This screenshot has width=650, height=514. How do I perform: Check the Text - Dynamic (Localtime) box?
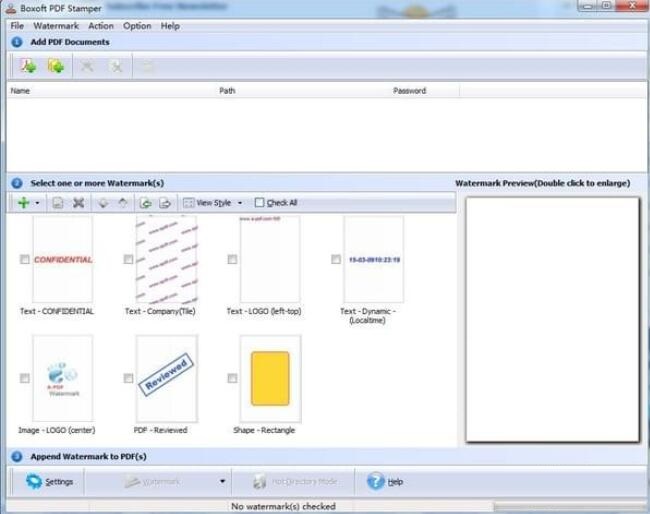[336, 259]
